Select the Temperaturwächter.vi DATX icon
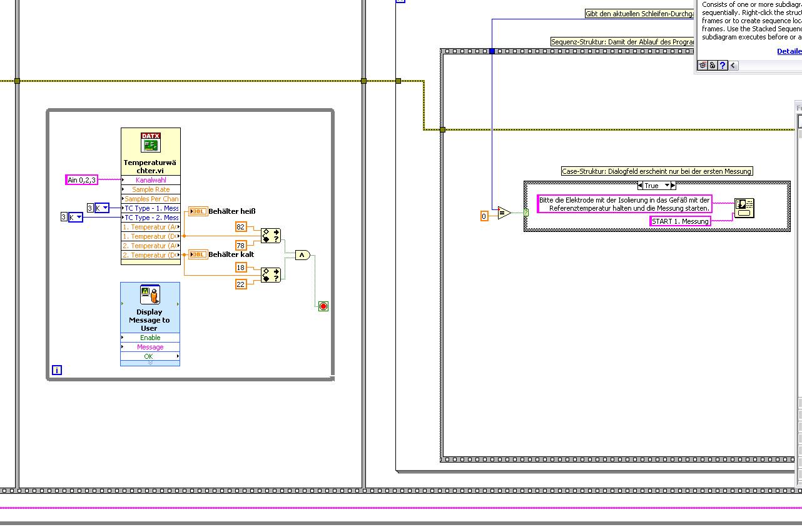Image resolution: width=802 pixels, height=532 pixels. click(x=151, y=142)
